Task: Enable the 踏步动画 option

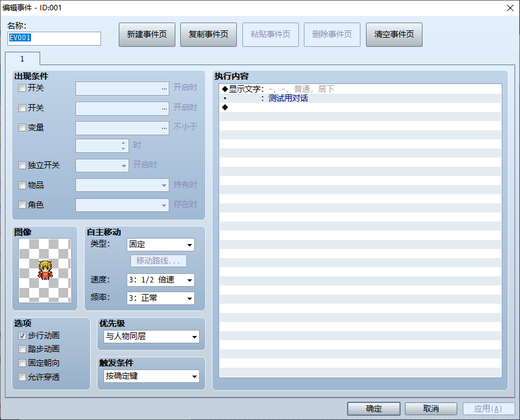Action: (22, 349)
